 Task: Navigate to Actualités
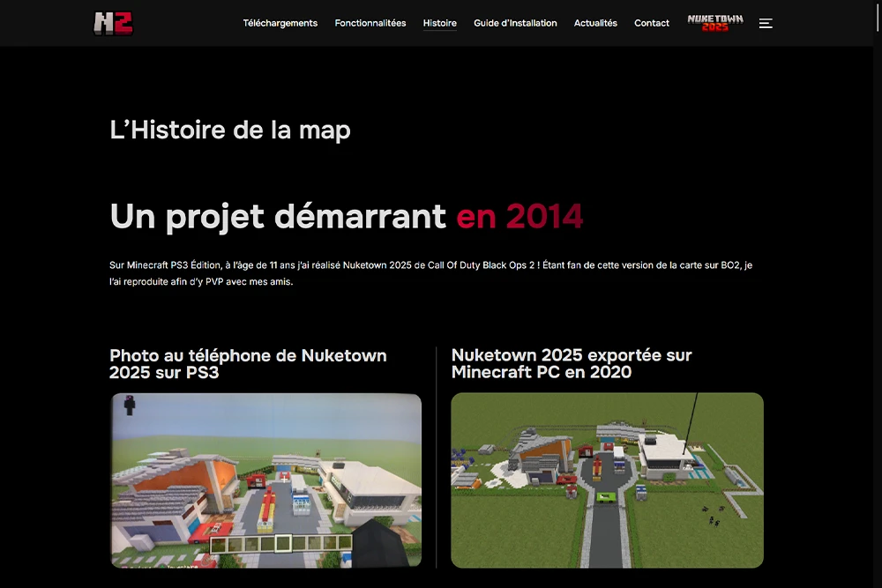tap(595, 24)
